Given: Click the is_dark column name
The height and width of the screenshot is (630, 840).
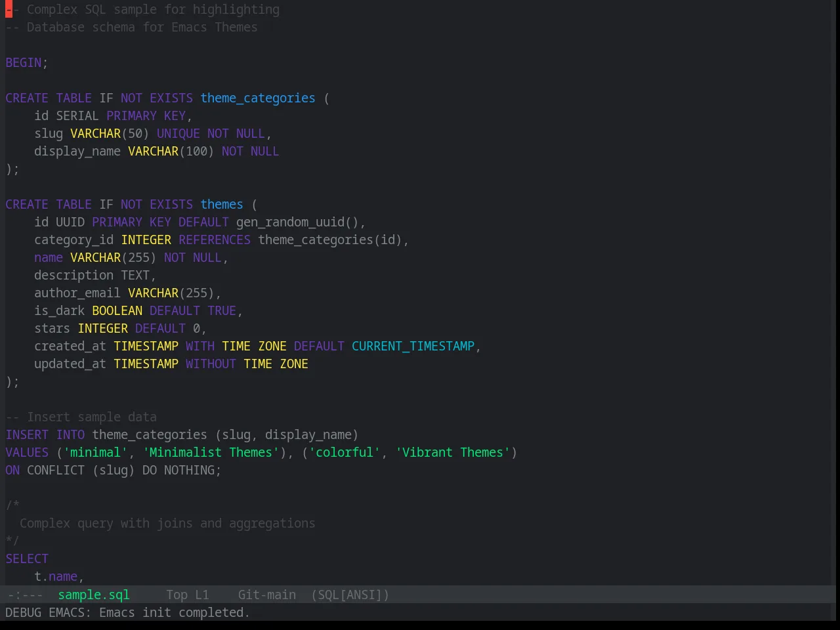Looking at the screenshot, I should click(x=60, y=310).
